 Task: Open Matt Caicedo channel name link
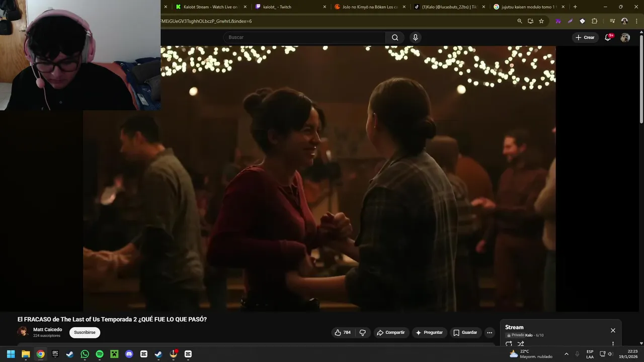click(x=48, y=330)
